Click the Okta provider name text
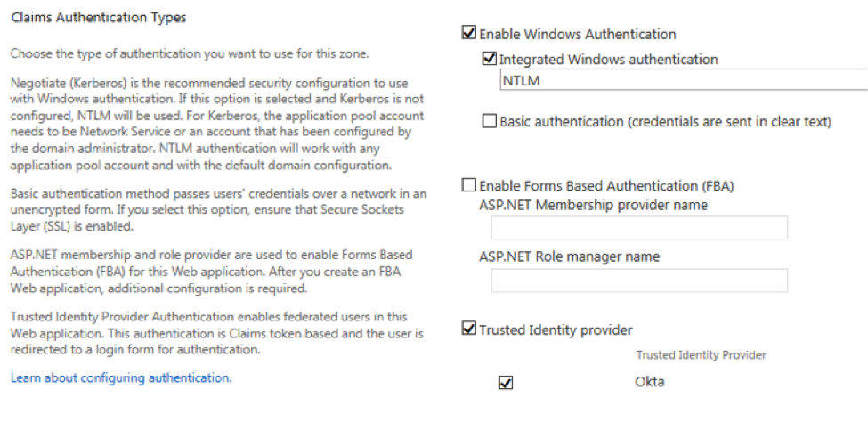Viewport: 868px width, 430px height. (650, 382)
